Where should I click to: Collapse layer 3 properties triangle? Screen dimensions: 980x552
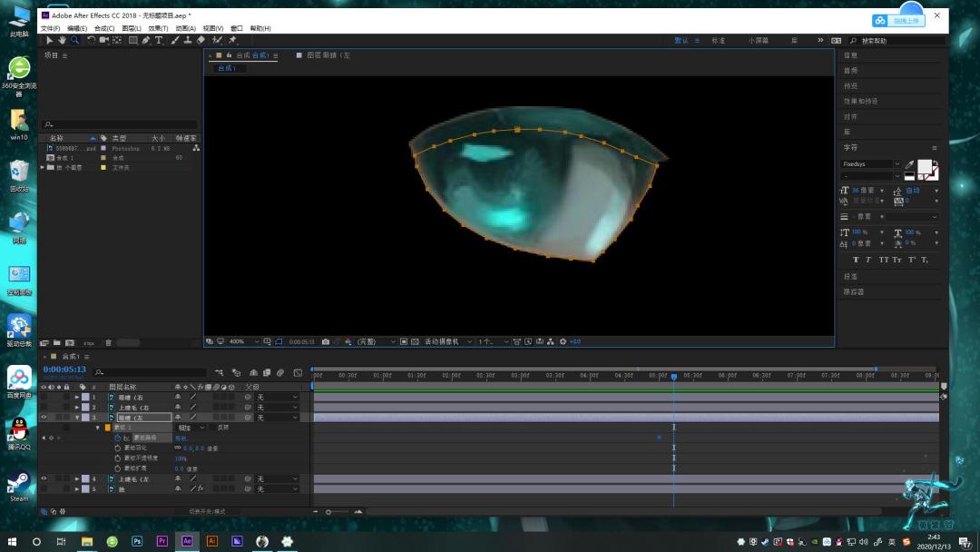pyautogui.click(x=77, y=418)
